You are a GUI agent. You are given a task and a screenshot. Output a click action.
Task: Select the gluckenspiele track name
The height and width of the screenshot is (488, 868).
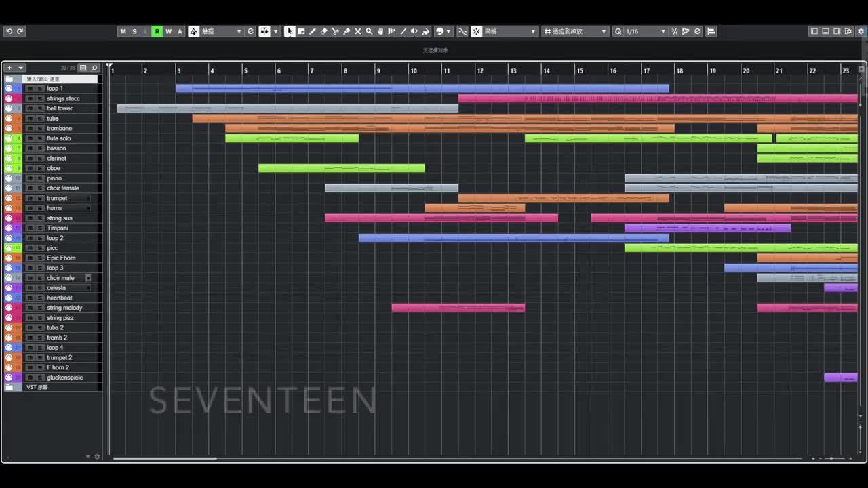(x=65, y=378)
